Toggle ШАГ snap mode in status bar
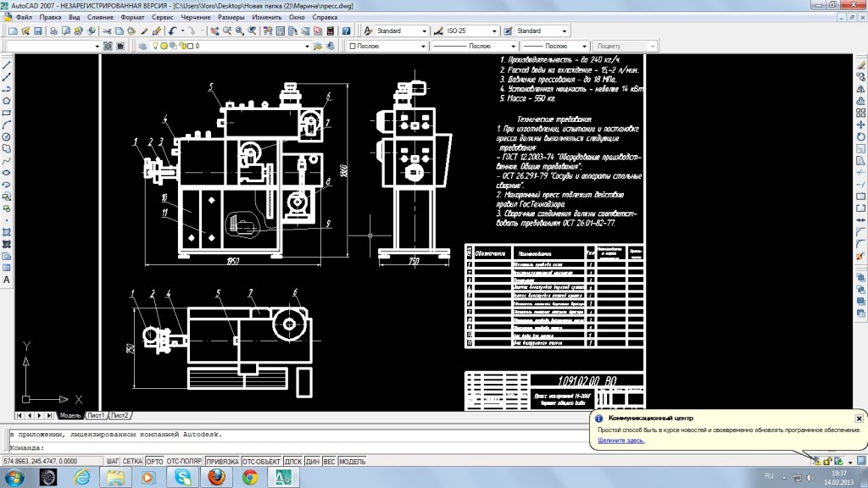868x488 pixels. (x=113, y=462)
